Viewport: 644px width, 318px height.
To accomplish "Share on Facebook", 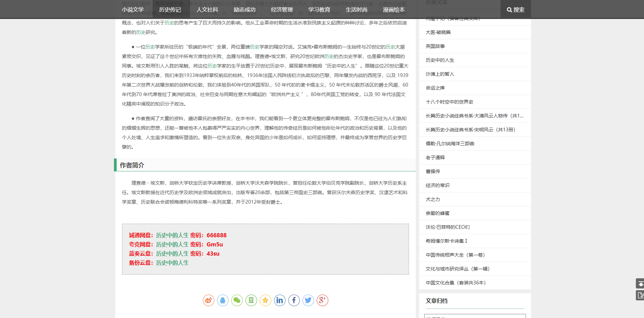I will coord(294,300).
